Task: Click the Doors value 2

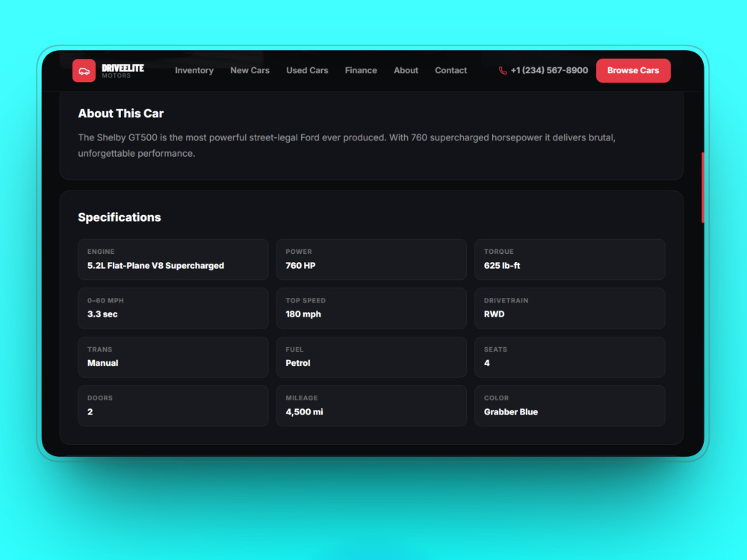Action: (90, 412)
